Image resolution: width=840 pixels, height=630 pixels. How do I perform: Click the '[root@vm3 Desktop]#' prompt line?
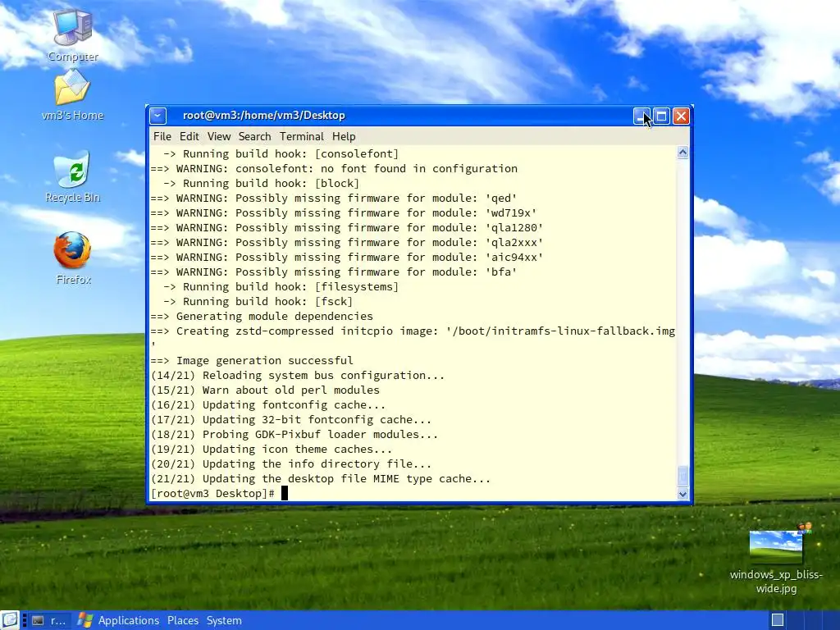pyautogui.click(x=212, y=493)
